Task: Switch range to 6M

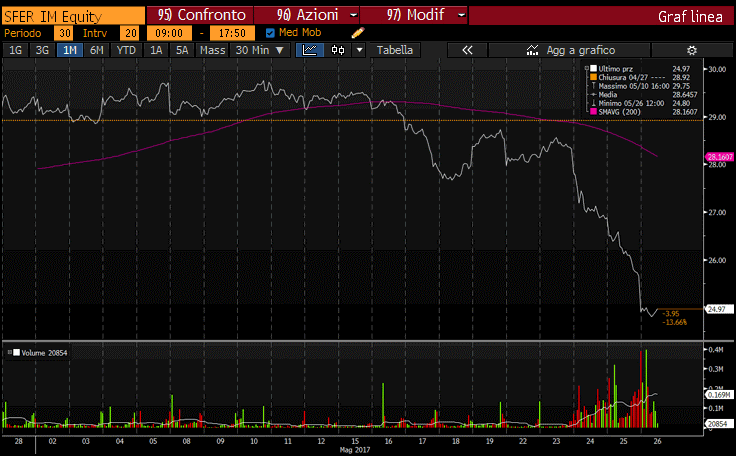Action: point(97,50)
